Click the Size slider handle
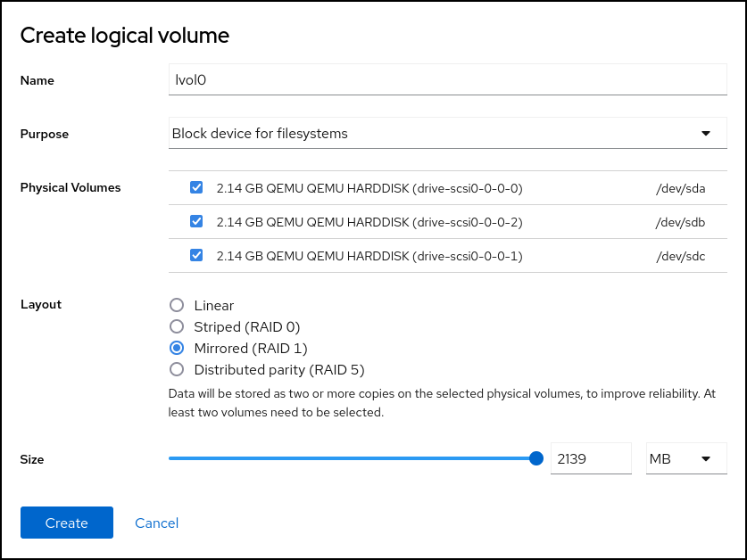Image resolution: width=747 pixels, height=560 pixels. coord(536,458)
